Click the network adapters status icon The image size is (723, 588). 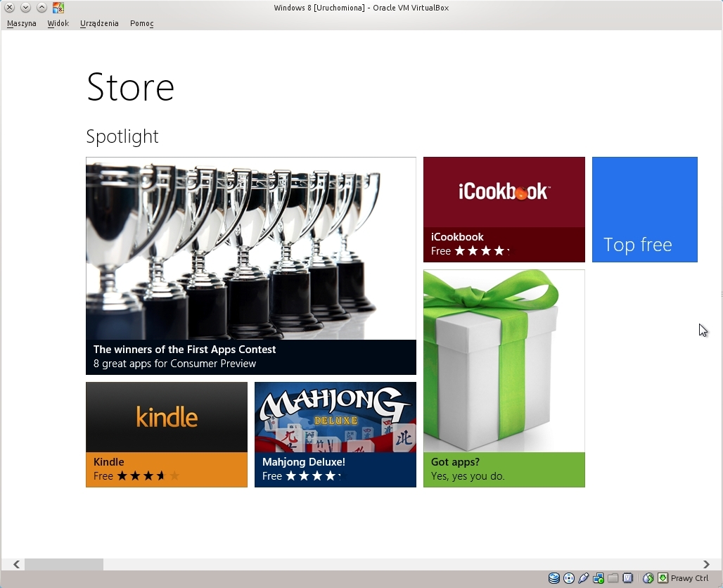tap(599, 578)
